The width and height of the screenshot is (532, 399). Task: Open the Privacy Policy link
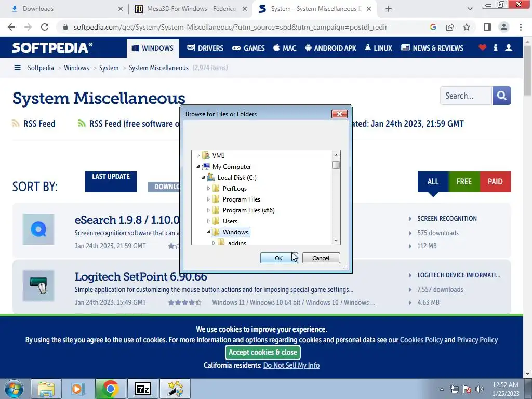coord(477,340)
